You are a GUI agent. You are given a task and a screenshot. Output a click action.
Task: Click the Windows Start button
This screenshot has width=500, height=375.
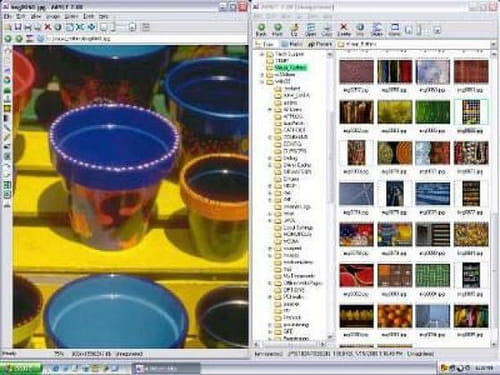coord(21,368)
